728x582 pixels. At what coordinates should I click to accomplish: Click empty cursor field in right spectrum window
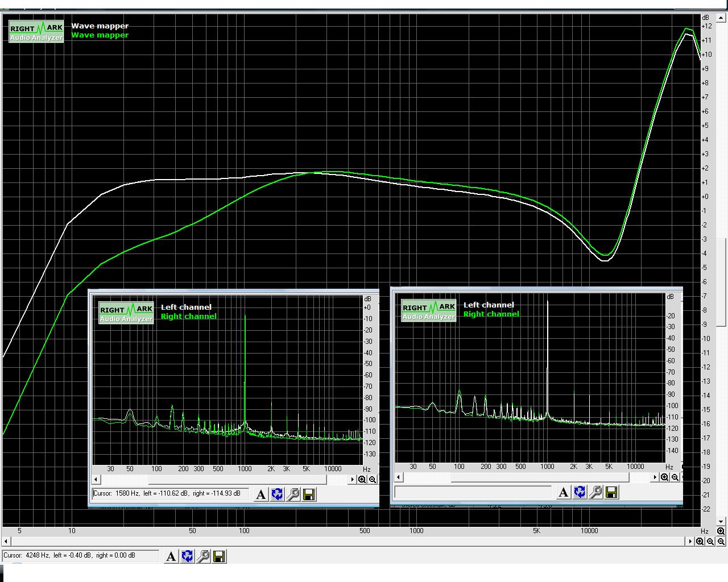pos(473,492)
